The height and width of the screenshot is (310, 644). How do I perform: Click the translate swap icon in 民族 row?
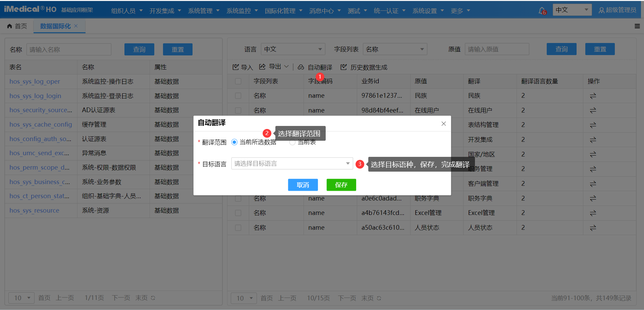[x=593, y=96]
